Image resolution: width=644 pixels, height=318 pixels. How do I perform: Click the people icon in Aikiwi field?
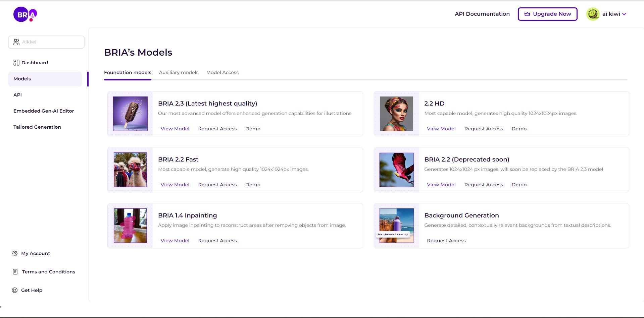[x=16, y=42]
